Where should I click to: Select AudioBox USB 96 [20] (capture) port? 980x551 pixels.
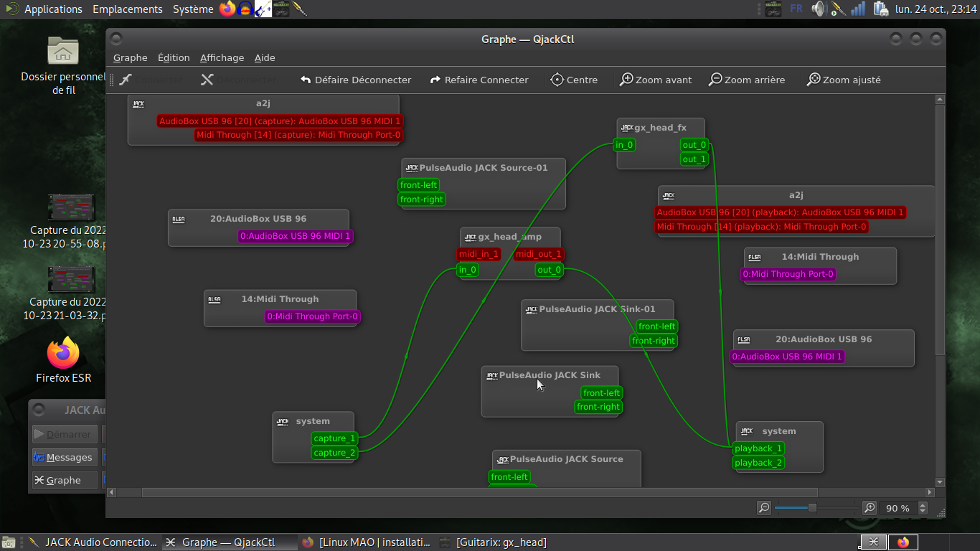pos(280,121)
